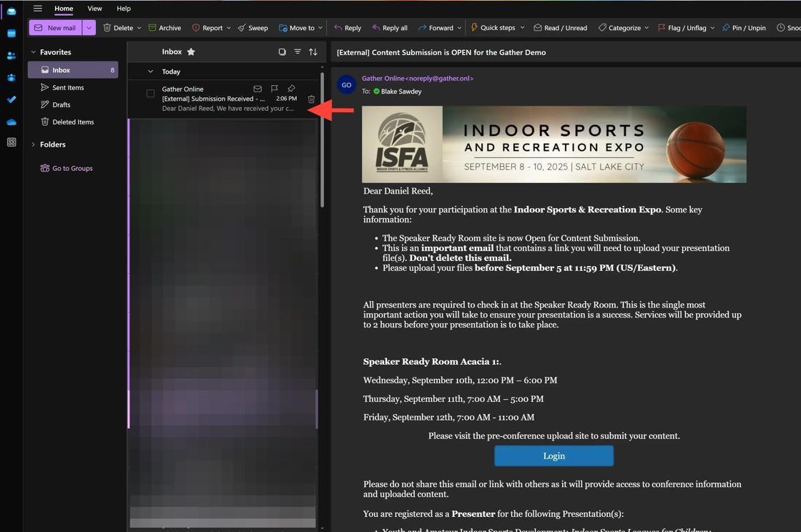Archive the selected message

[164, 28]
